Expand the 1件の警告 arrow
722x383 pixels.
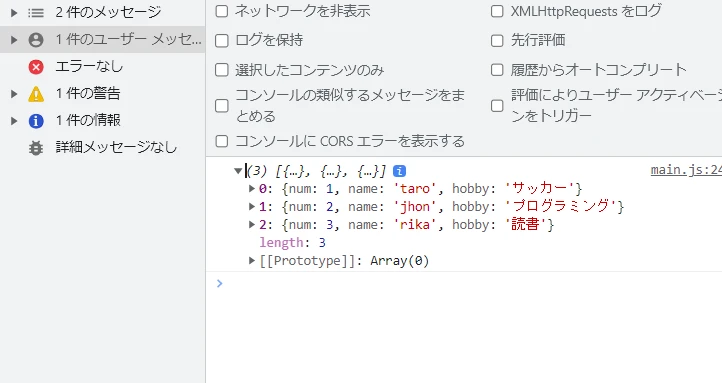tap(14, 94)
